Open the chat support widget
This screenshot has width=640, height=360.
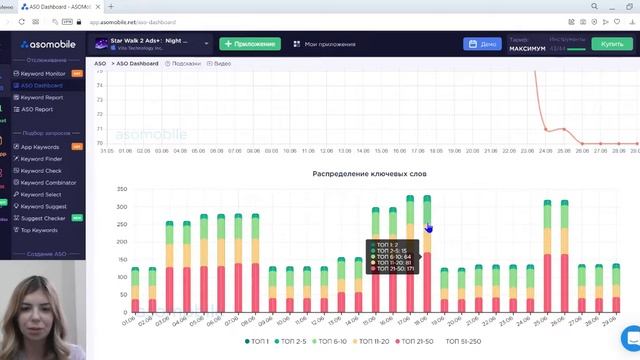631,338
